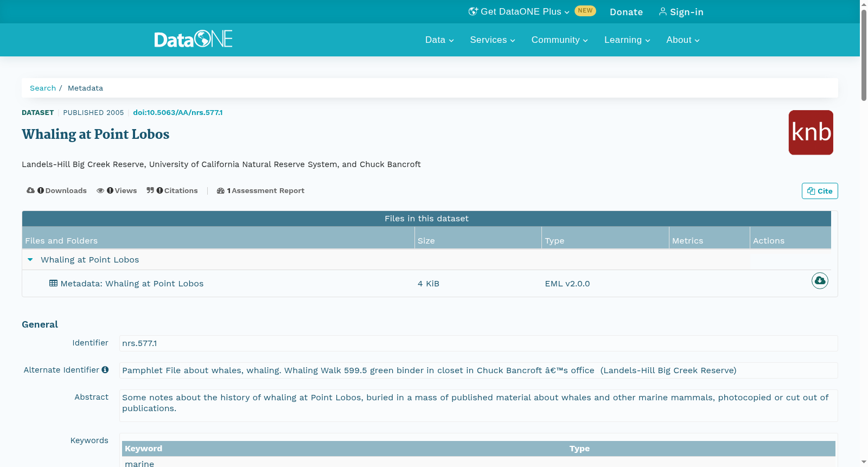Click the Metadata breadcrumb text
This screenshot has width=868, height=467.
pyautogui.click(x=85, y=88)
